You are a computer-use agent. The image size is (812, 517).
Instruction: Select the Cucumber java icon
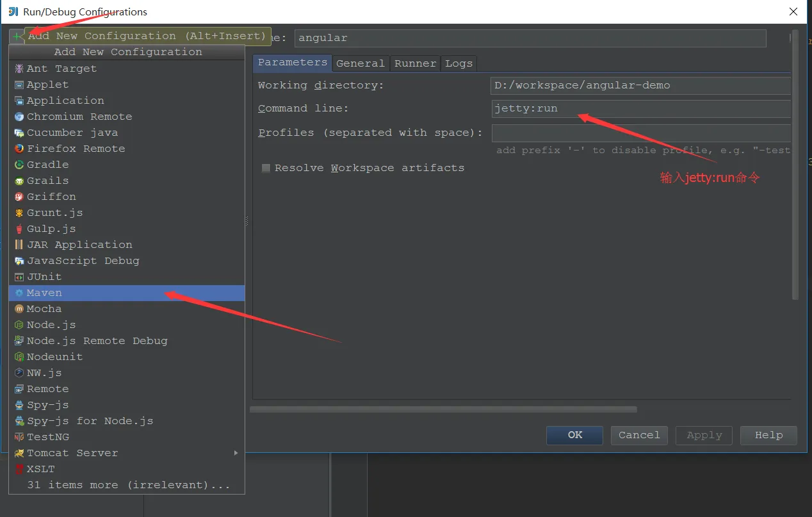(x=20, y=133)
